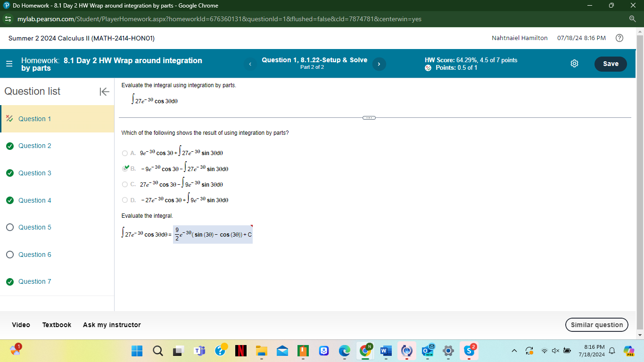
Task: Click the Chrome zoom magnifier icon
Action: point(633,19)
